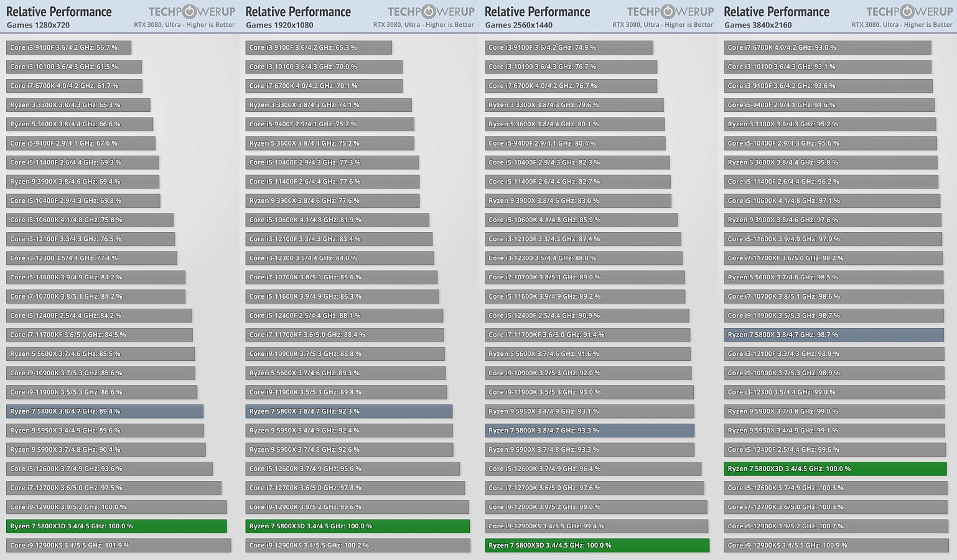Click the 'Core i9-12900K 3.9/5.2 GHz: 99.6 %' bar
The width and height of the screenshot is (957, 560).
357,507
